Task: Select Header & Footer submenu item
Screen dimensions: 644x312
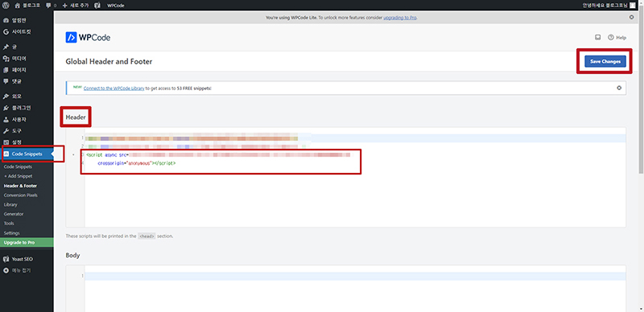Action: 20,186
